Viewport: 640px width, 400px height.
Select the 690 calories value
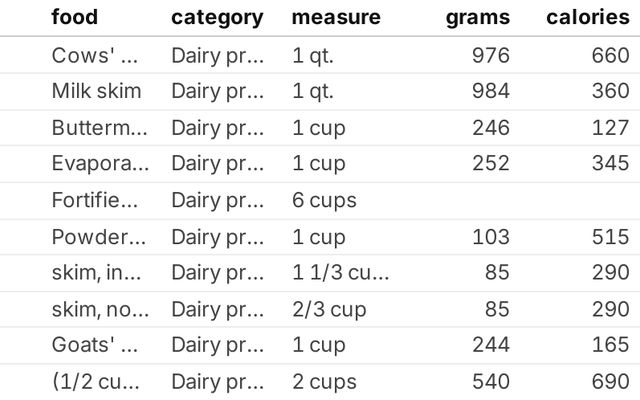pos(610,381)
